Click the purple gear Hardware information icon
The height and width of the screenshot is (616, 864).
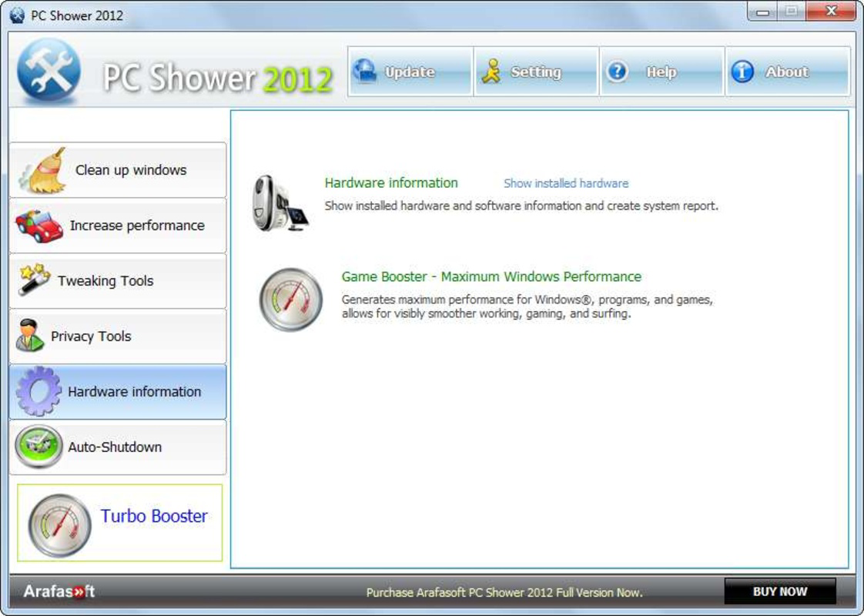pos(39,391)
